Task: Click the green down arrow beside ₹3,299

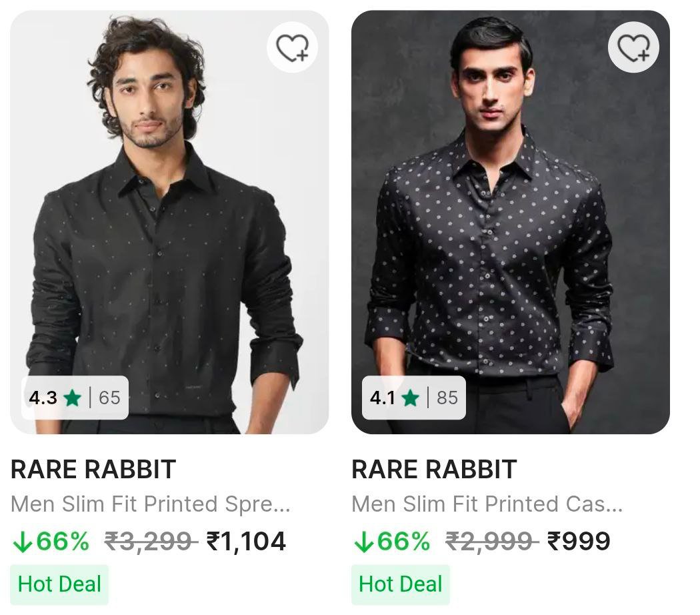Action: [22, 542]
